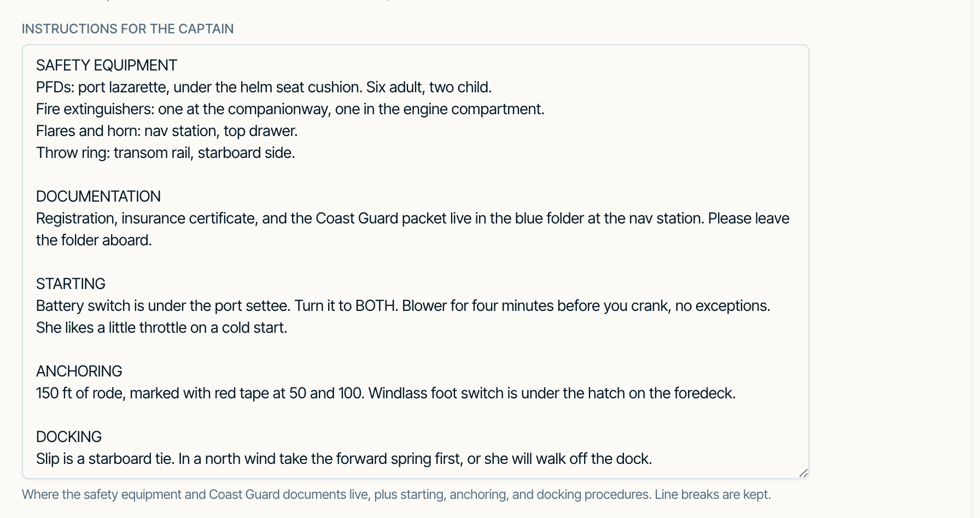Place cursor on the DOCKING heading
Screen dimensions: 980x518
(x=69, y=437)
